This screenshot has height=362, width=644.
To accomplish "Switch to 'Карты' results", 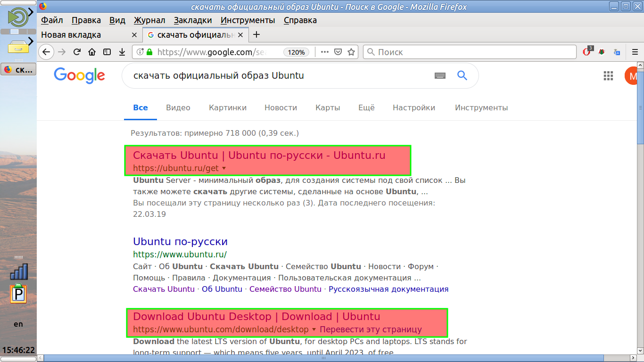I will tap(328, 108).
